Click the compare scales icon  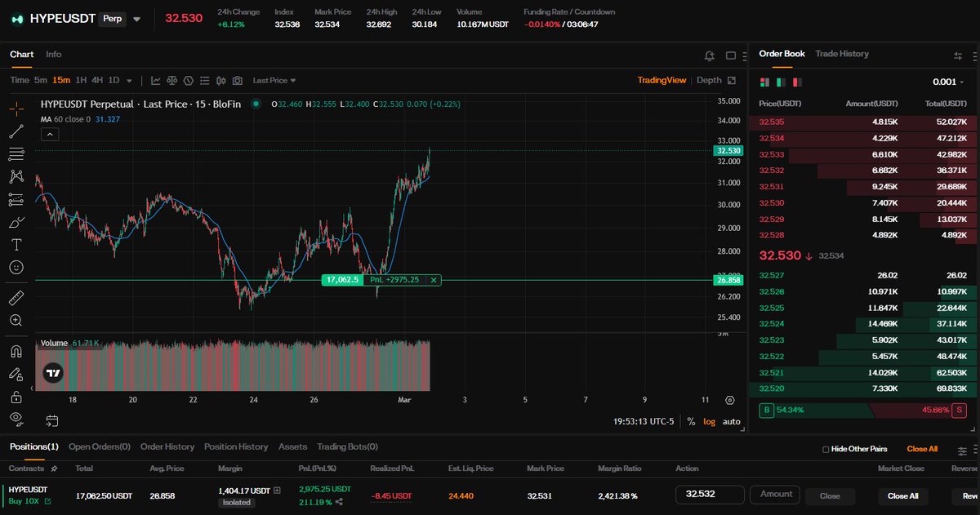(171, 81)
